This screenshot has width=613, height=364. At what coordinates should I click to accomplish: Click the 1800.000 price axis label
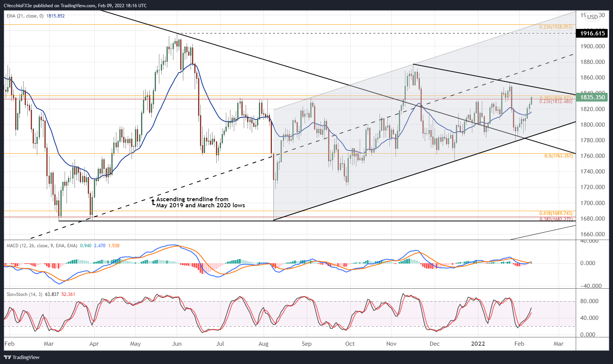592,125
